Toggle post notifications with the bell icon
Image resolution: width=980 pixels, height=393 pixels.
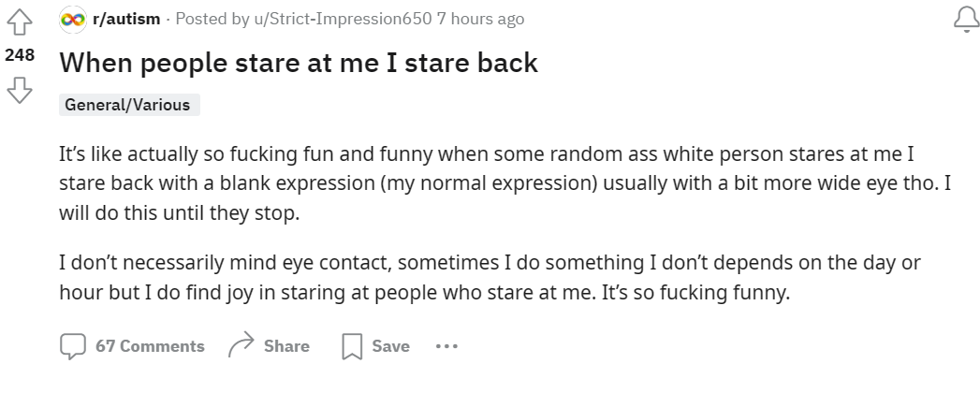pyautogui.click(x=967, y=20)
